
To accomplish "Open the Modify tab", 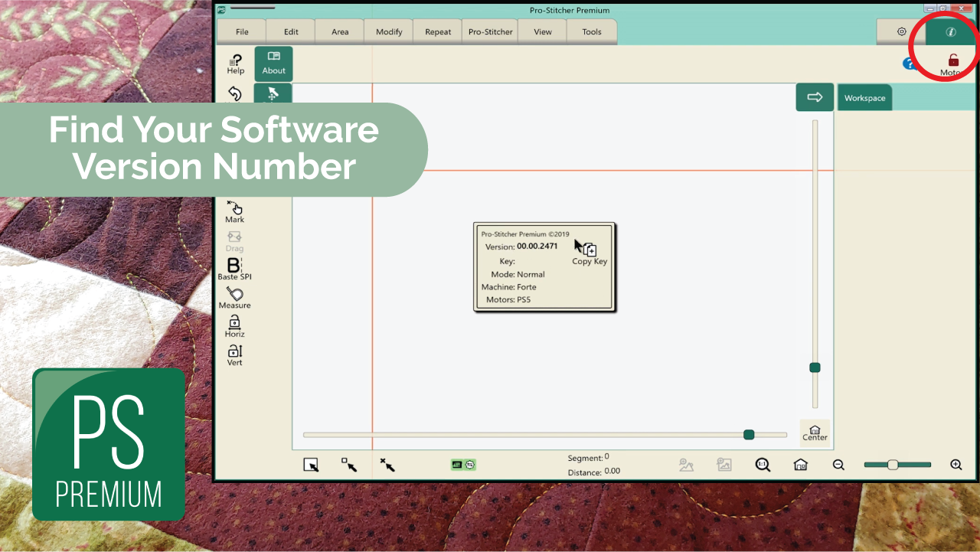I will click(x=389, y=32).
